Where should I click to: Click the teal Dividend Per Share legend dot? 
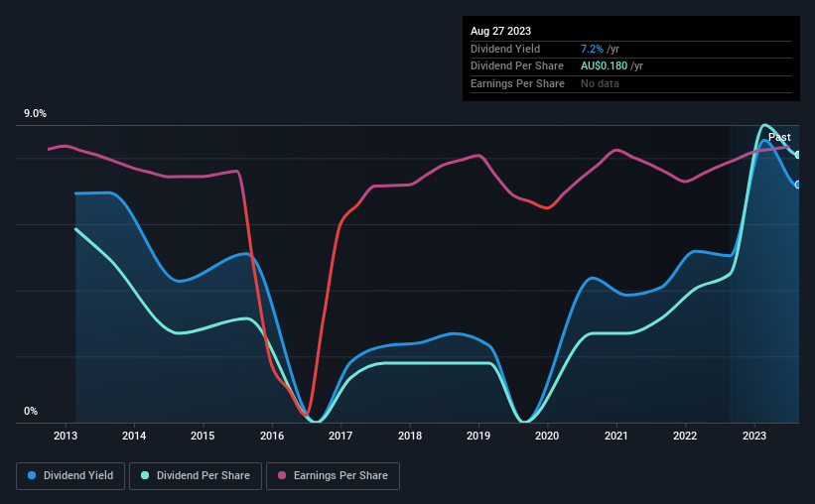(145, 475)
